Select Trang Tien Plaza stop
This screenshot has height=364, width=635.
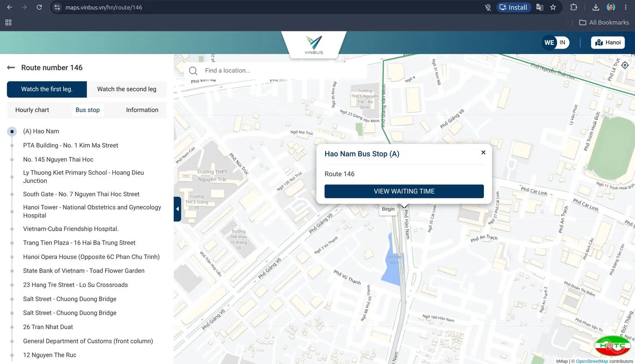(x=79, y=243)
